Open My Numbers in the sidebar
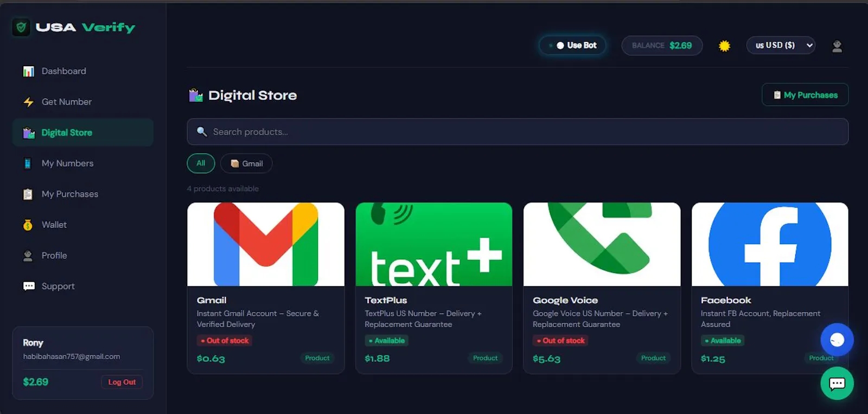 [x=83, y=163]
